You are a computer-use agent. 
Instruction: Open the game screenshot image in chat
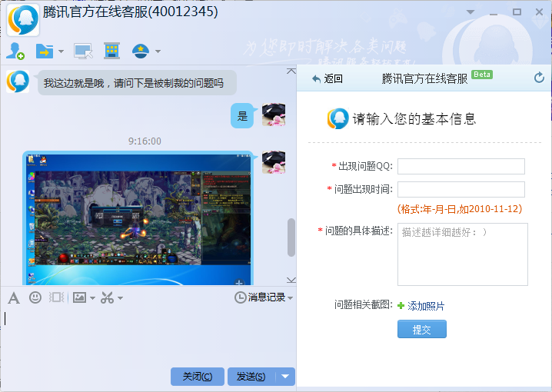pos(137,218)
